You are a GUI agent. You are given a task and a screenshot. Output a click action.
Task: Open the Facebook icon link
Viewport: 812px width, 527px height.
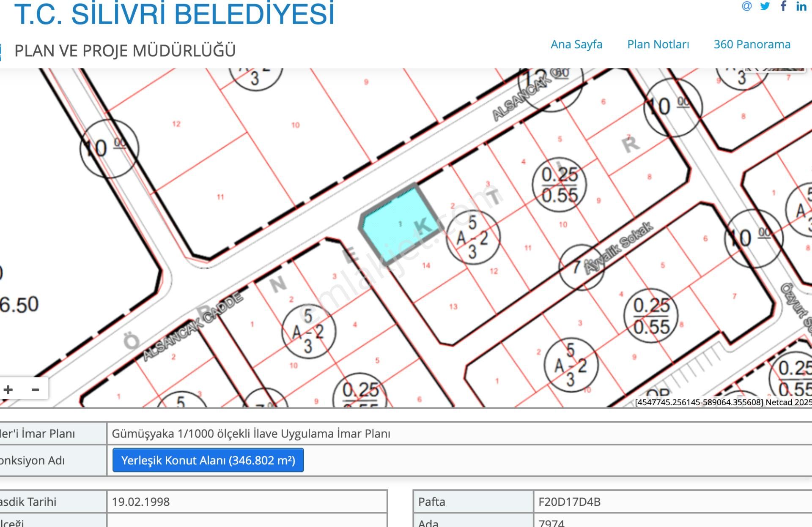783,6
